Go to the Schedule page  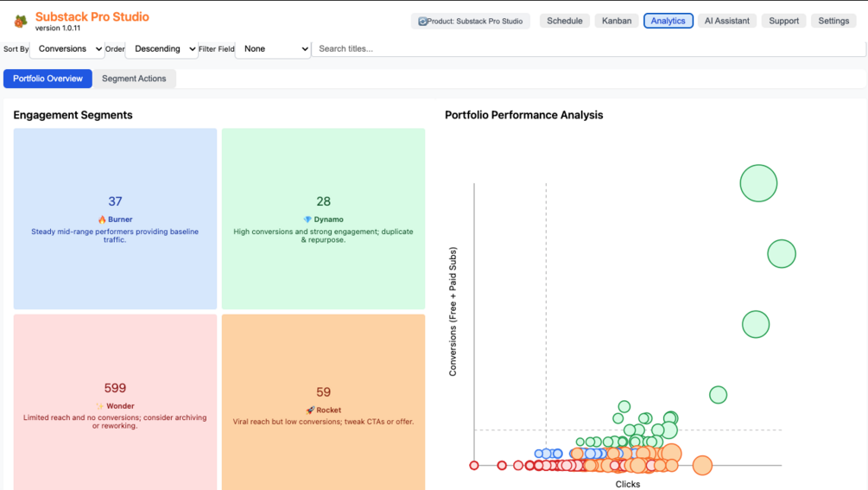click(564, 21)
